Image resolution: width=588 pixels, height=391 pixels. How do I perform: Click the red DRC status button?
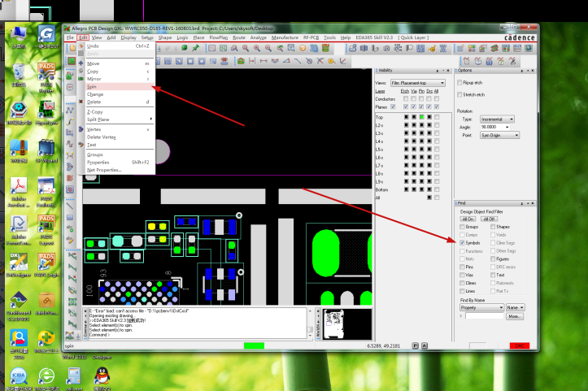pos(520,345)
